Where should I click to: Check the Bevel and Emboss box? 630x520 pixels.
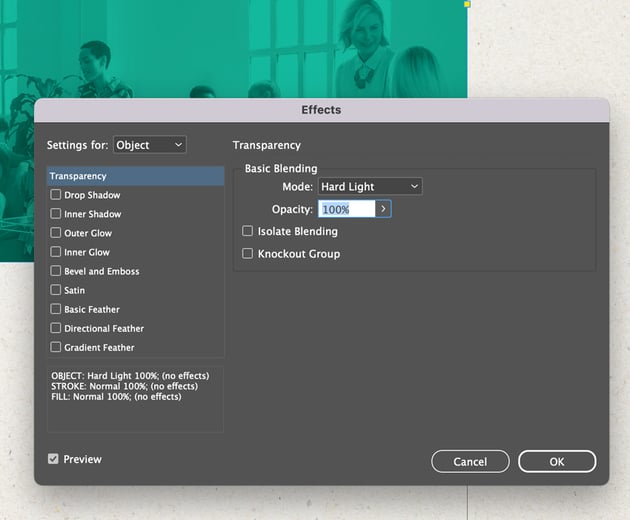(56, 272)
